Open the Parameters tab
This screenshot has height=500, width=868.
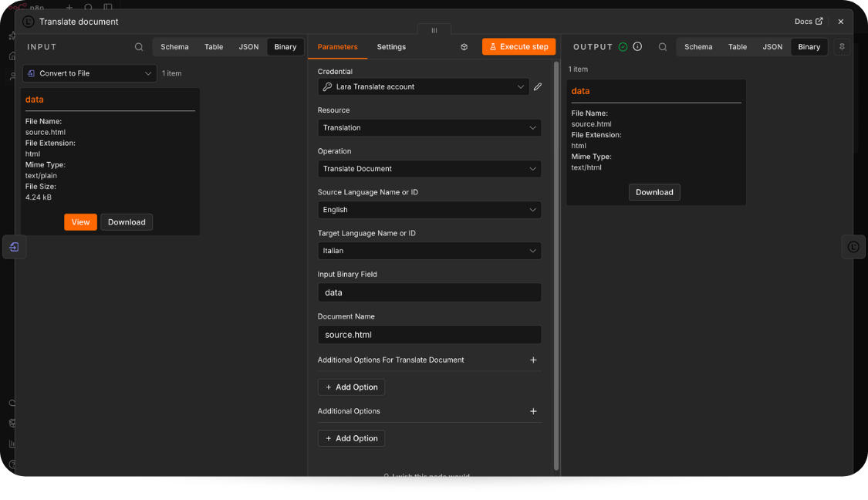click(x=337, y=47)
